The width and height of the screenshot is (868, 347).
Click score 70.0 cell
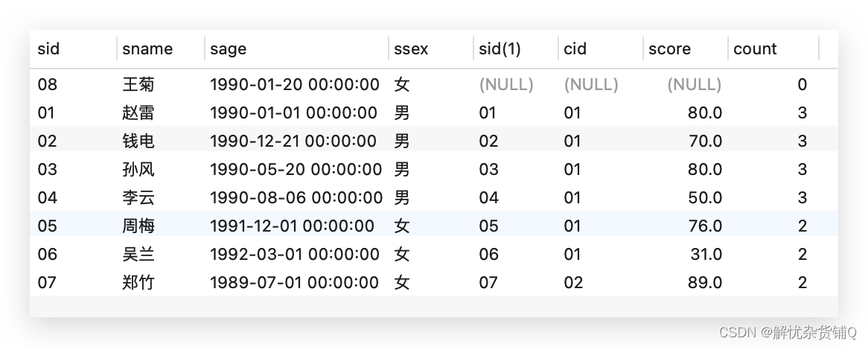(x=705, y=141)
